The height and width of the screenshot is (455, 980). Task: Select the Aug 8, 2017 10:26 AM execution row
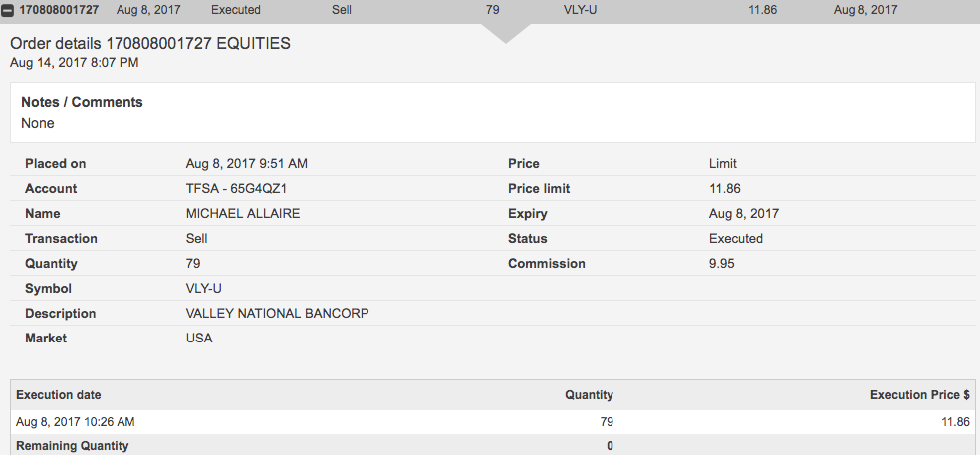pos(76,422)
